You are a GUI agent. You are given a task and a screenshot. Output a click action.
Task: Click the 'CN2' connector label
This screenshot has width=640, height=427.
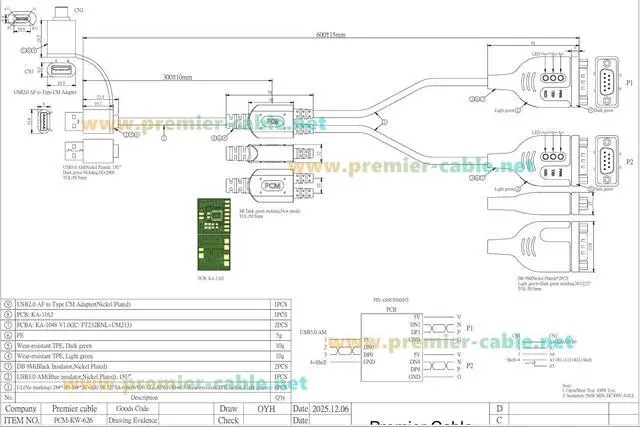coord(78,10)
